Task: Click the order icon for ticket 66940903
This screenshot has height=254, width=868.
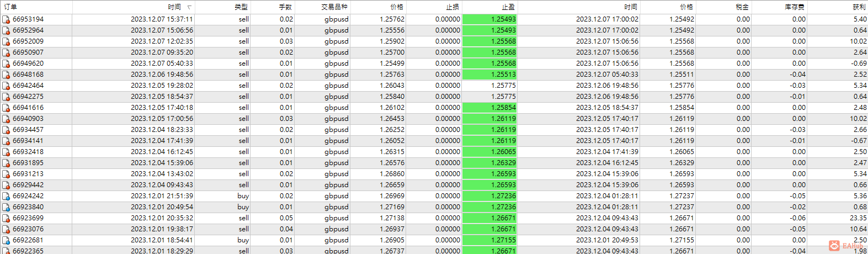Action: click(6, 119)
